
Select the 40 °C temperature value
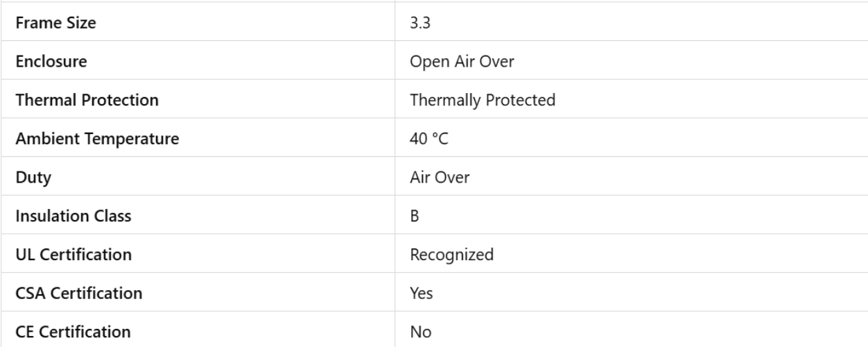[429, 139]
